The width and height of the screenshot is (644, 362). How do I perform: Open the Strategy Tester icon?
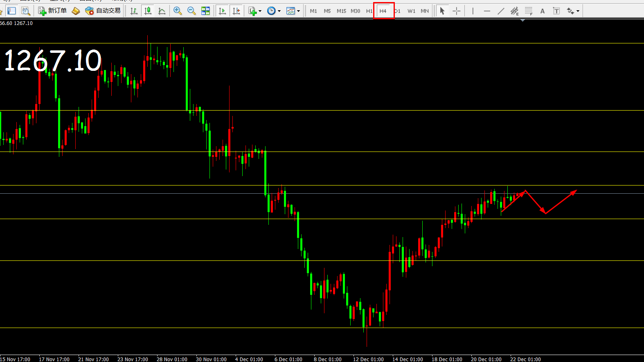pyautogui.click(x=26, y=11)
